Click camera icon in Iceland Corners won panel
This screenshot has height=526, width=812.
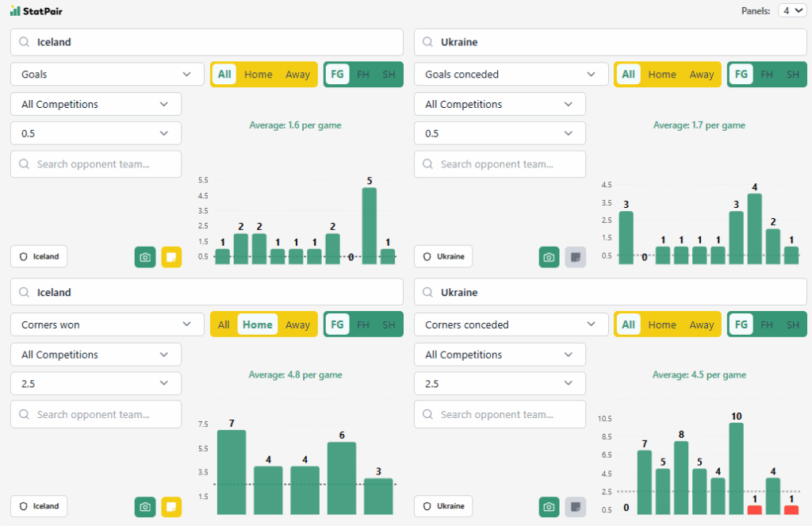[x=145, y=506]
